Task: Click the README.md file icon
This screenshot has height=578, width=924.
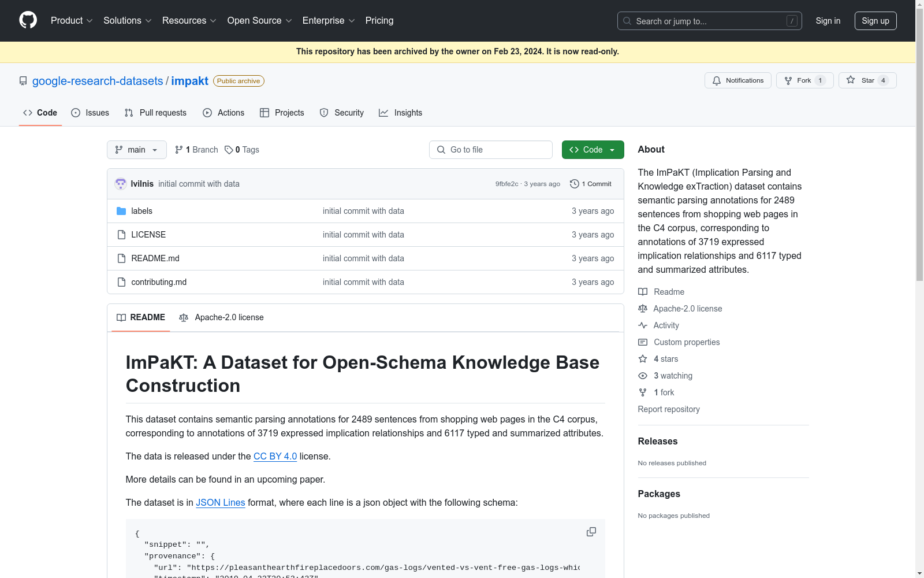Action: (x=121, y=258)
